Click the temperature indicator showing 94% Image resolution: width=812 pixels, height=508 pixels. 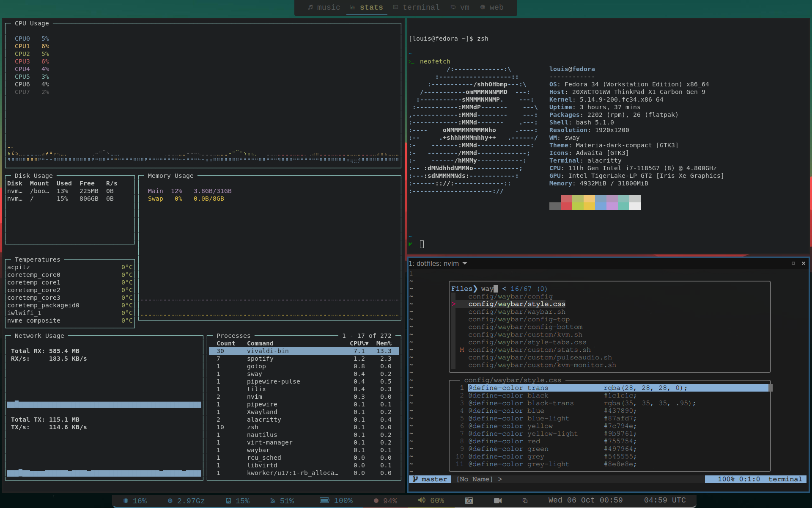[376, 500]
